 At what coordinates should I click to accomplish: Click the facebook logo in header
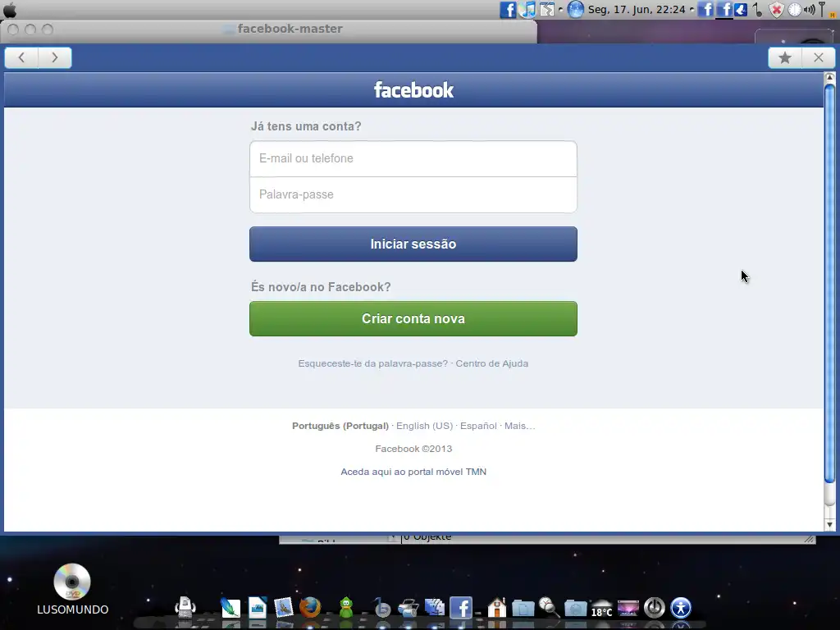413,90
